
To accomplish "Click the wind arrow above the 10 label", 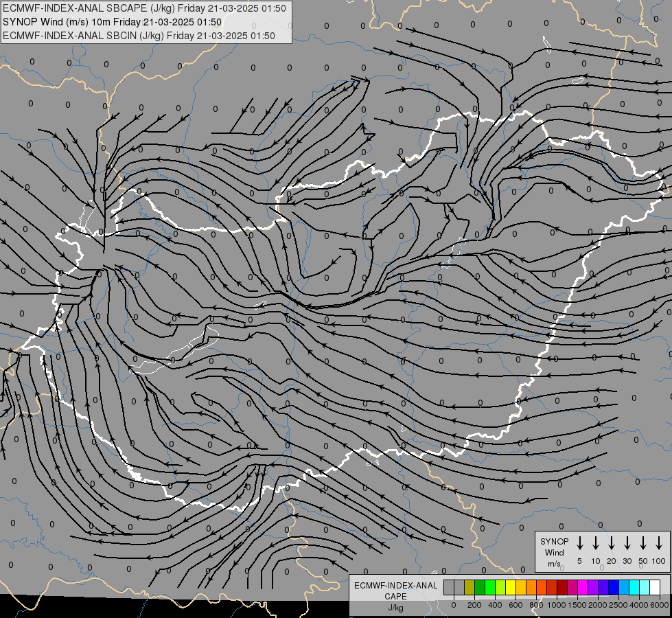I will click(x=596, y=543).
